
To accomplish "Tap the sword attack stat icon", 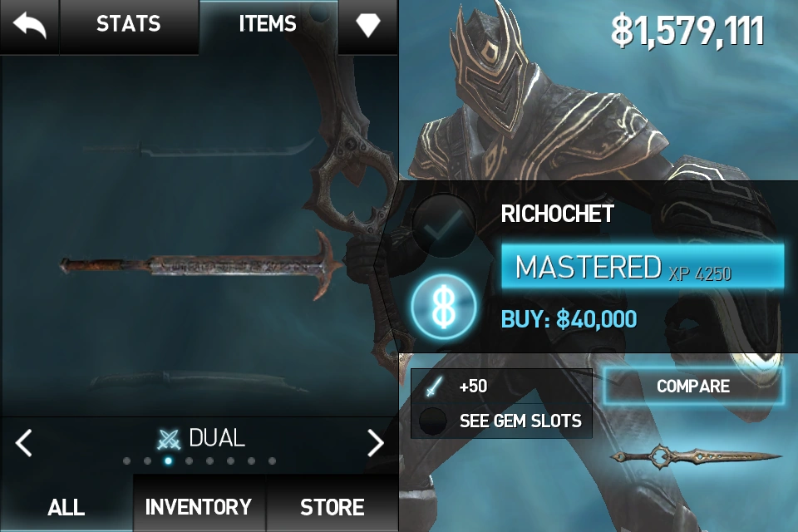I will (x=434, y=387).
